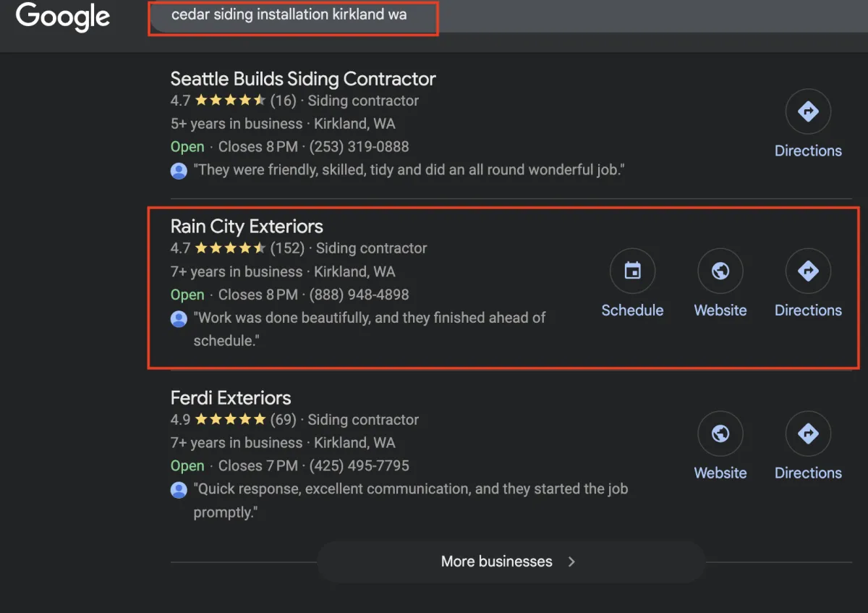This screenshot has width=868, height=613.
Task: Open directions to Seattle Builds Siding Contractor
Action: (x=808, y=111)
